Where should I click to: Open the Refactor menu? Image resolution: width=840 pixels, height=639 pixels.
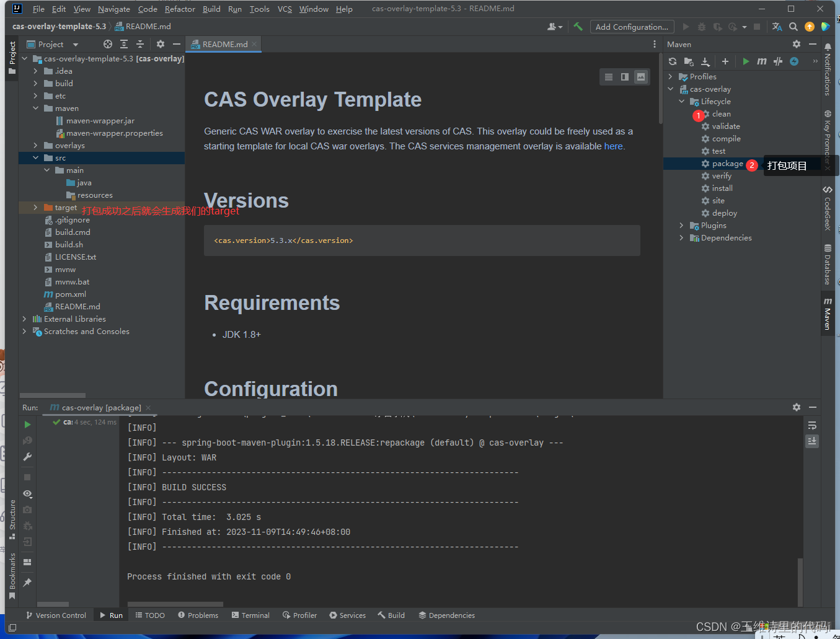(180, 9)
